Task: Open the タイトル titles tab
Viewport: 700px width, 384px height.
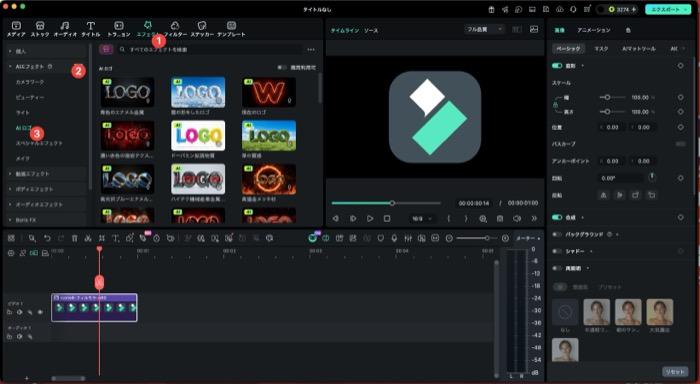Action: pyautogui.click(x=91, y=29)
